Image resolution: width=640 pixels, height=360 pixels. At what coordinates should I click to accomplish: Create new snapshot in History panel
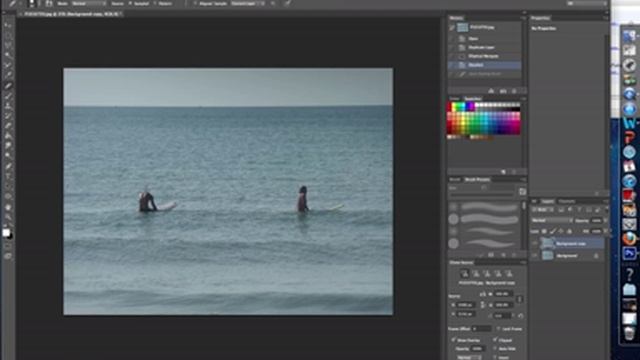(x=503, y=91)
